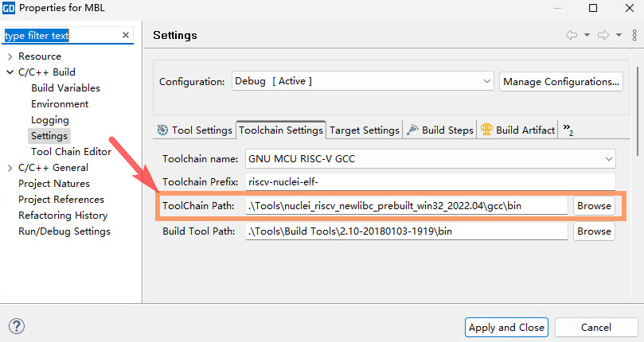Expand the C/C++ General node

pos(10,168)
